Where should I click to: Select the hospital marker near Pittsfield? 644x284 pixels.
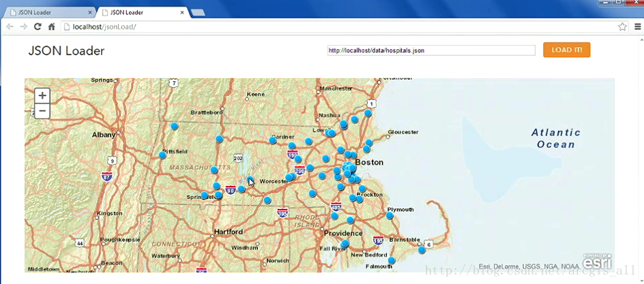coord(162,155)
